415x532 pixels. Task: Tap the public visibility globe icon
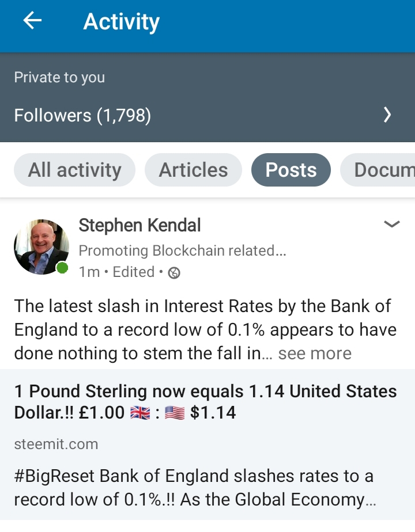point(174,273)
